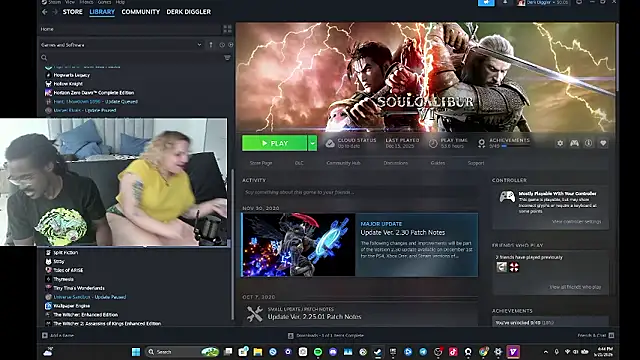Open game info icon

click(x=588, y=143)
